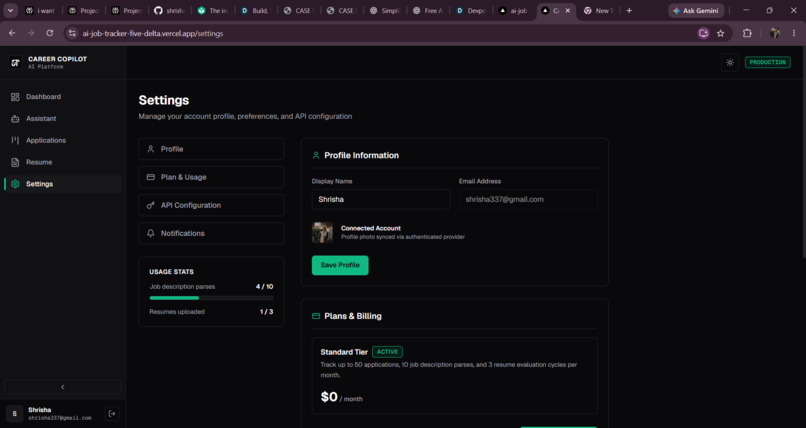Click the 'S' user avatar in the sidebar
The width and height of the screenshot is (806, 428).
click(x=14, y=414)
